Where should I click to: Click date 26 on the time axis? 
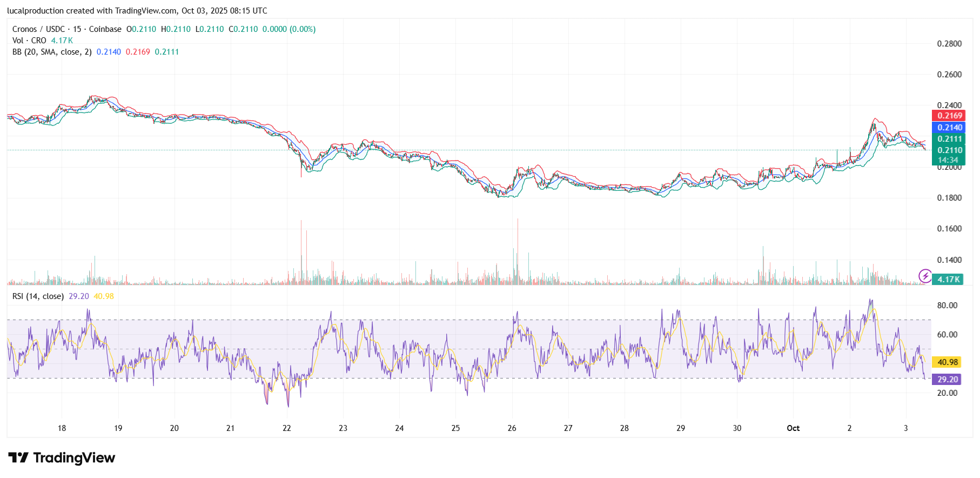click(x=512, y=428)
